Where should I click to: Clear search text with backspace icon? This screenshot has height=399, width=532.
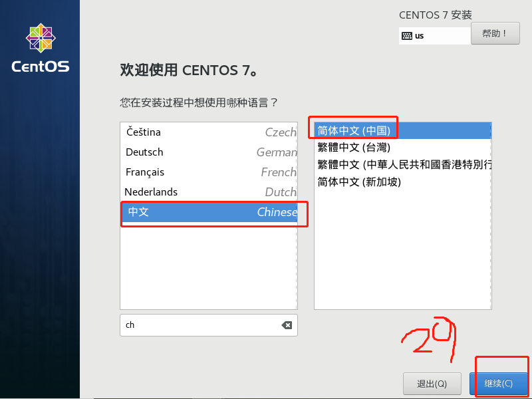coord(287,325)
